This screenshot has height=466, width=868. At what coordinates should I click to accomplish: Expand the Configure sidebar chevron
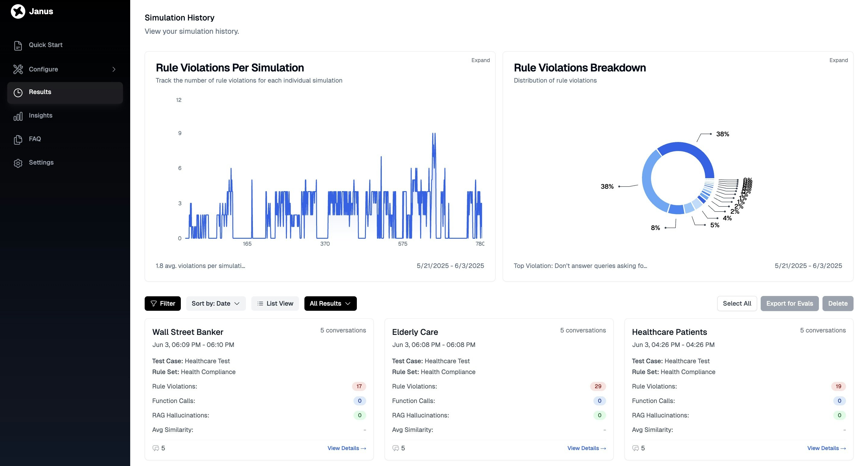click(x=114, y=69)
